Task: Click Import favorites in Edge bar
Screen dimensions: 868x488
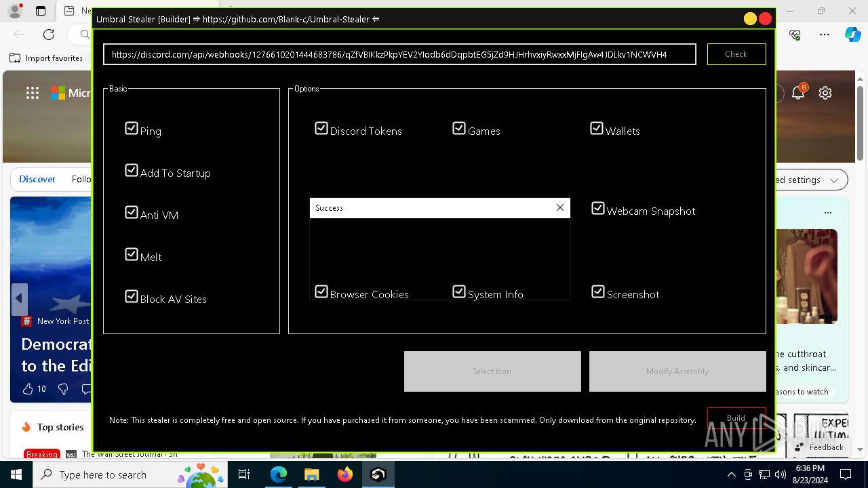Action: point(46,58)
